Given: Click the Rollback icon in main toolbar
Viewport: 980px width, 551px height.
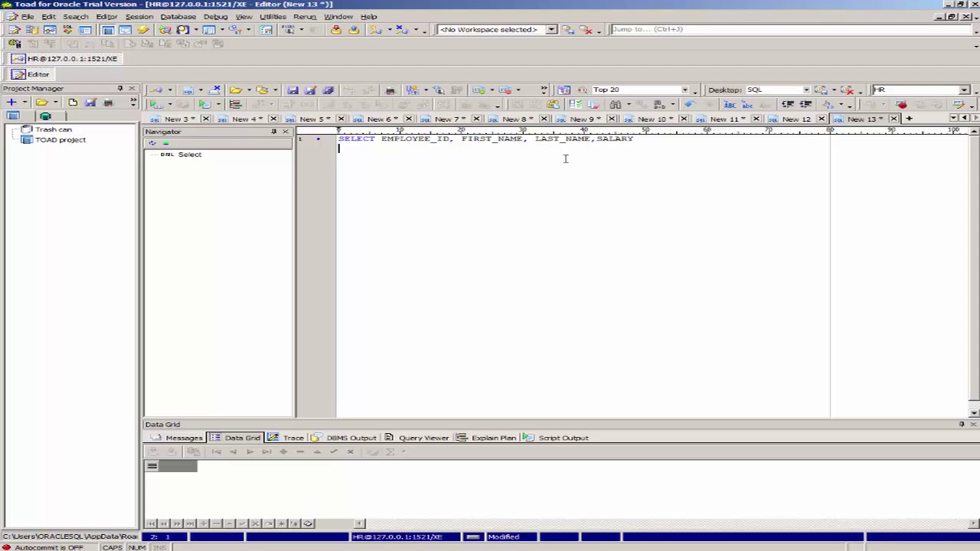Looking at the screenshot, I should pos(354,29).
